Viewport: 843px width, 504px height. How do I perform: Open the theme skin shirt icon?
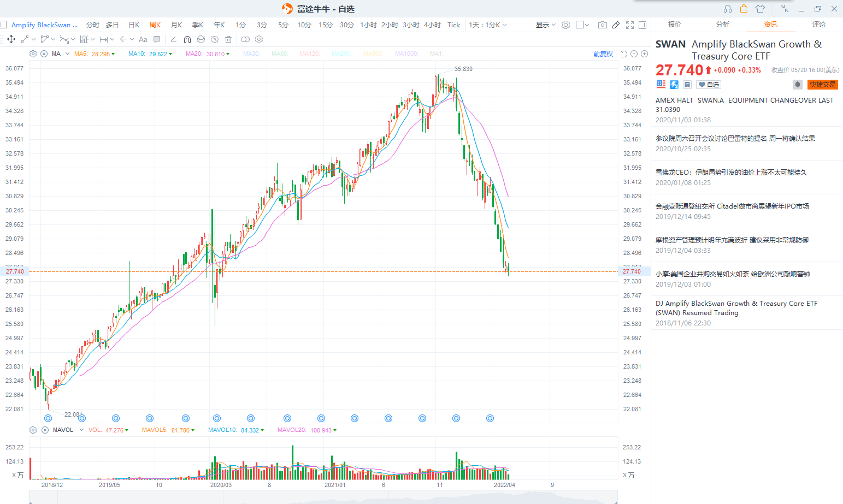coord(760,9)
